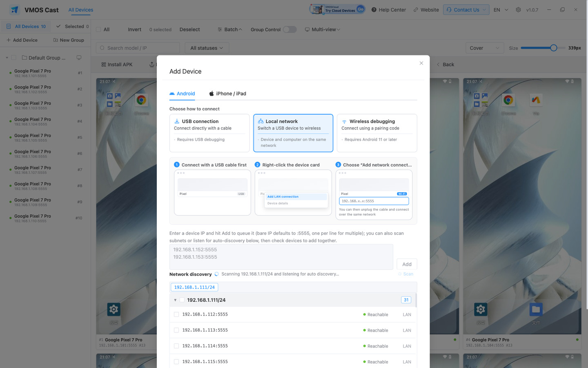Viewport: 588px width, 368px height.
Task: Open the Multi-view dropdown
Action: [x=323, y=29]
